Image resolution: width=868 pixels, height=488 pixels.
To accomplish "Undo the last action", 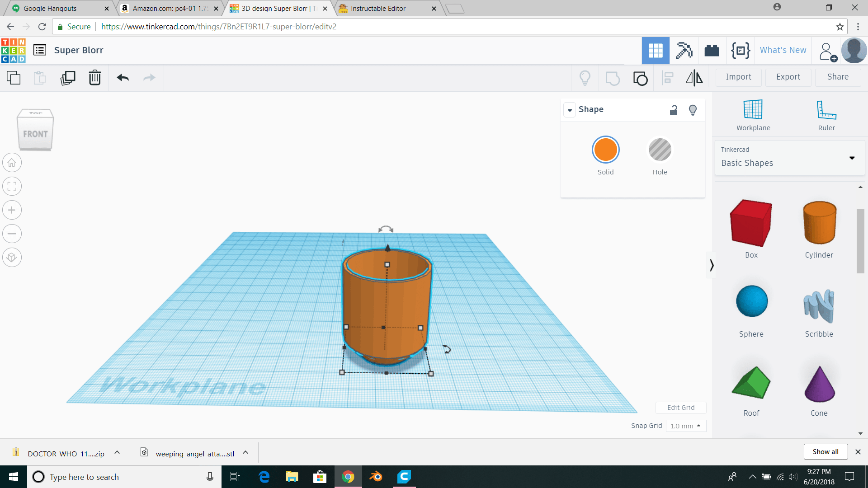I will coord(122,78).
